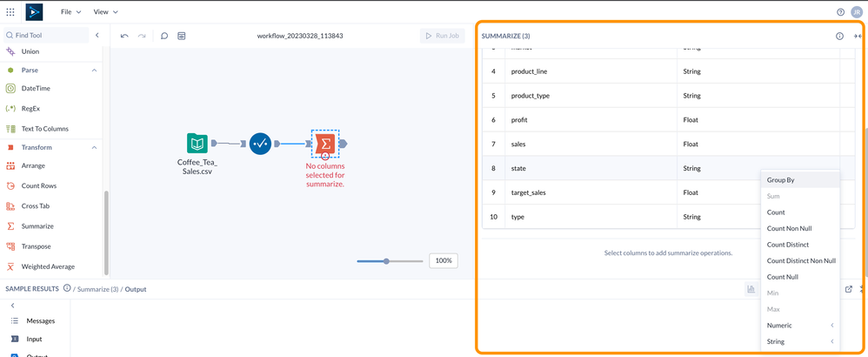The width and height of the screenshot is (868, 357).
Task: Add a comment with the speech bubble icon
Action: click(x=164, y=36)
